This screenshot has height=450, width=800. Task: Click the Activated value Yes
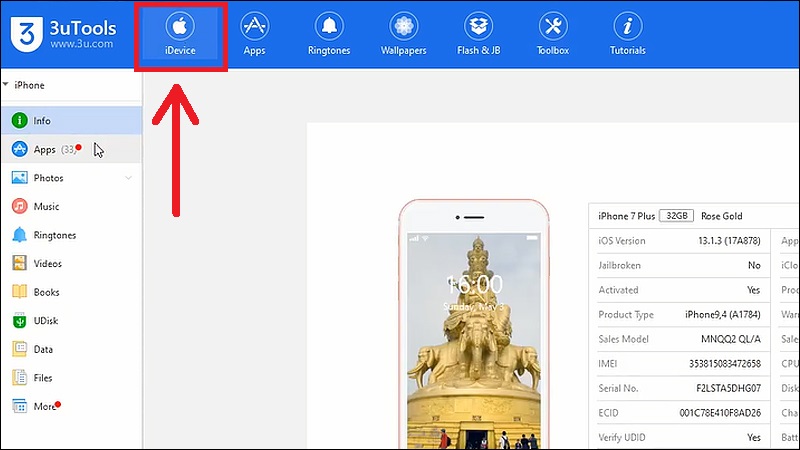tap(754, 290)
